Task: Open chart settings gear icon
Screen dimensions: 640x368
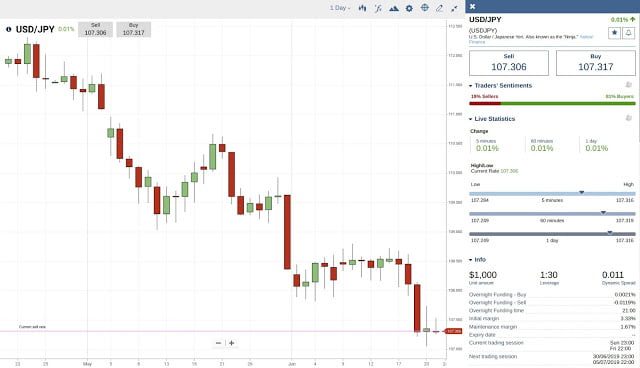Action: point(409,8)
